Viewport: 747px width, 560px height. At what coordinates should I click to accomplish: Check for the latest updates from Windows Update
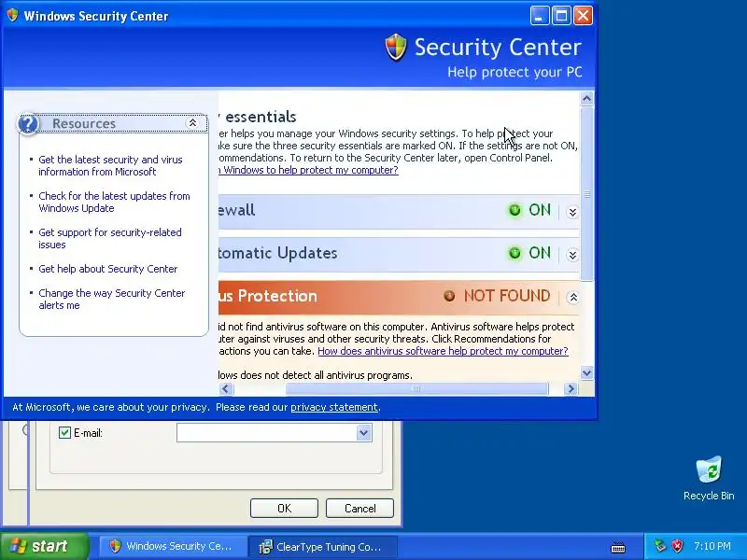click(x=114, y=202)
